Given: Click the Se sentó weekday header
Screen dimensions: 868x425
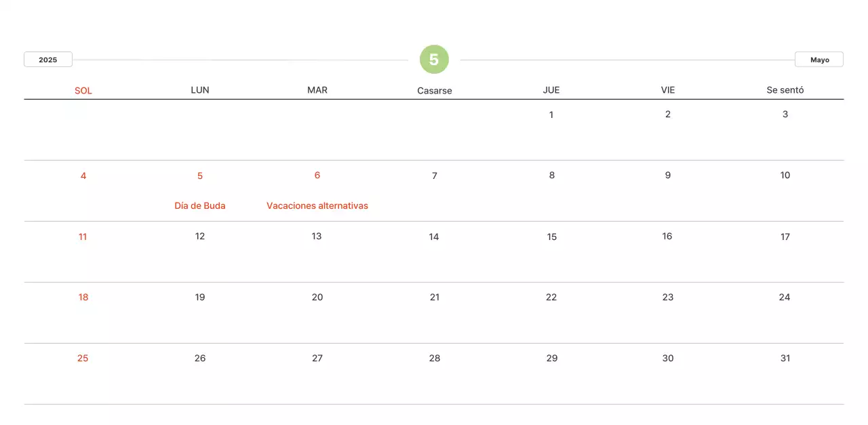Looking at the screenshot, I should 785,90.
